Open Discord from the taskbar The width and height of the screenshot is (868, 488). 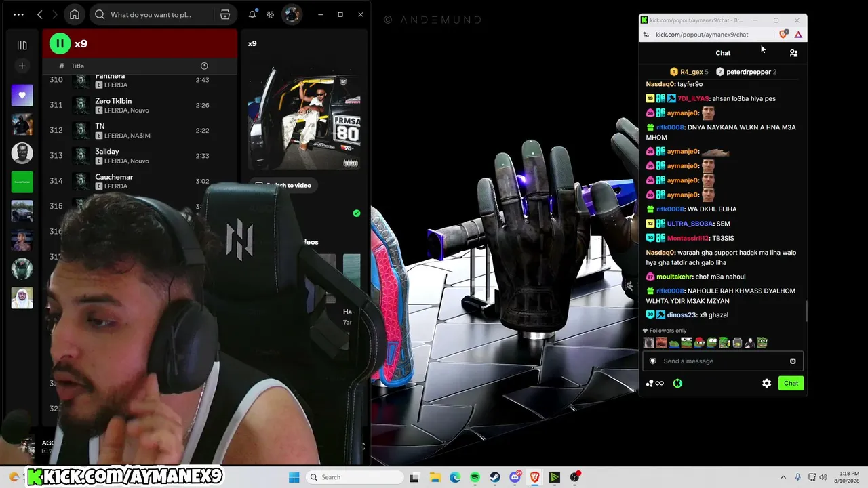515,477
